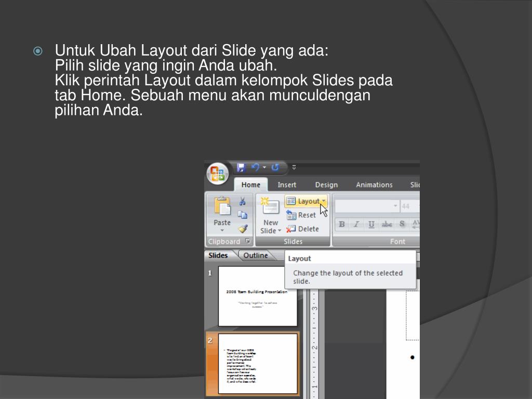Open the Animations ribbon tab

click(x=374, y=185)
